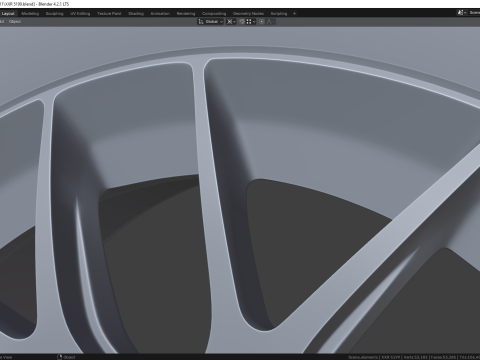Open the Object menu in viewport header
Image resolution: width=480 pixels, height=360 pixels.
click(15, 22)
